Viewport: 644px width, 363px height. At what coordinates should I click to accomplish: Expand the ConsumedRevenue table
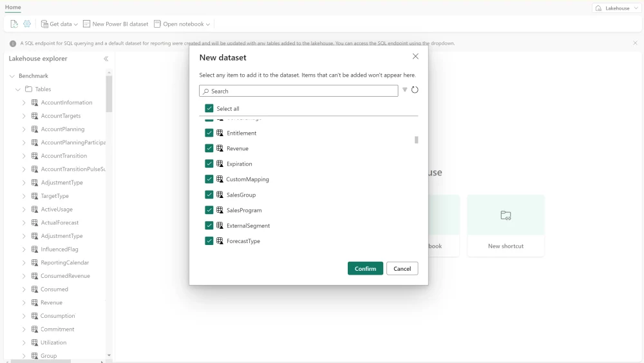(24, 276)
